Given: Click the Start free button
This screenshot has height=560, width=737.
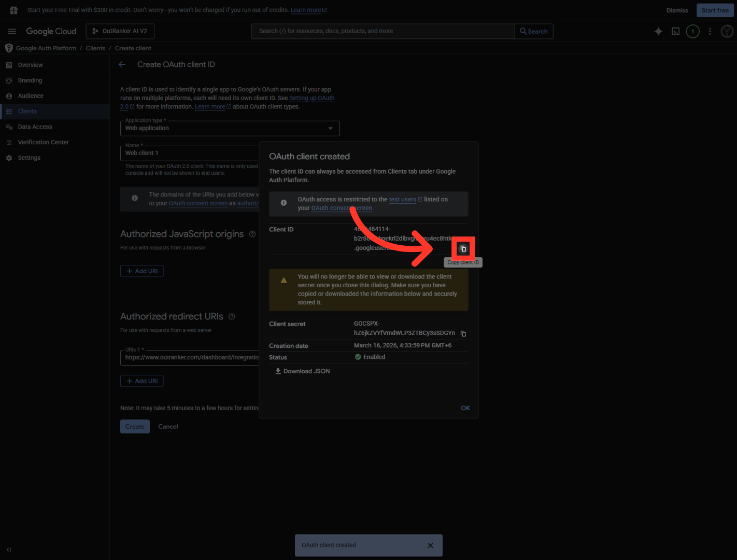Looking at the screenshot, I should click(715, 10).
